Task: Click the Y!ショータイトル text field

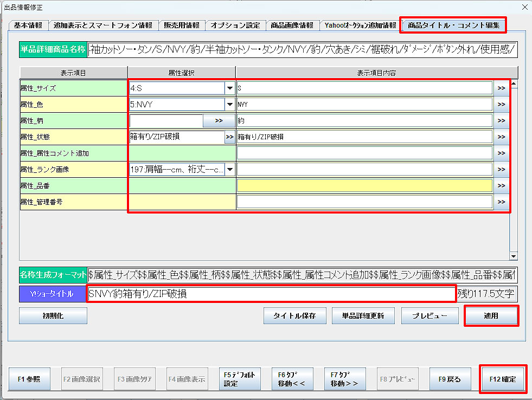Action: tap(271, 294)
